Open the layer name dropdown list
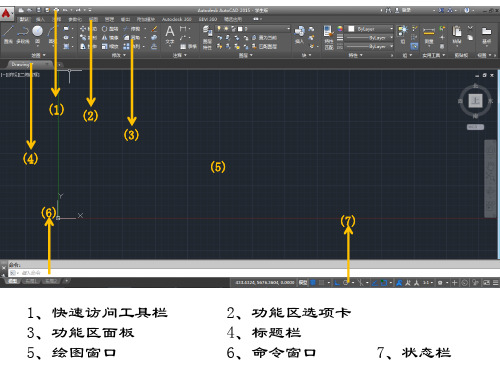The image size is (500, 375). pyautogui.click(x=289, y=29)
